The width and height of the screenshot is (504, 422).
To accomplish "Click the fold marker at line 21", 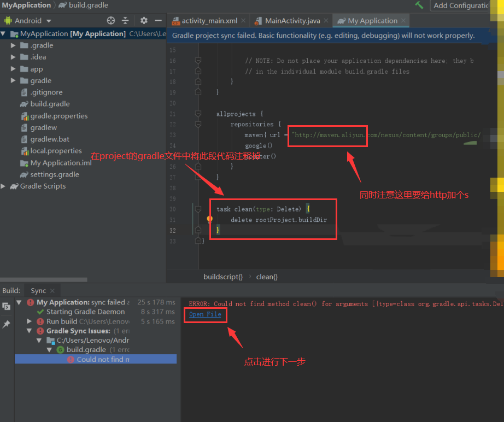I will click(198, 114).
